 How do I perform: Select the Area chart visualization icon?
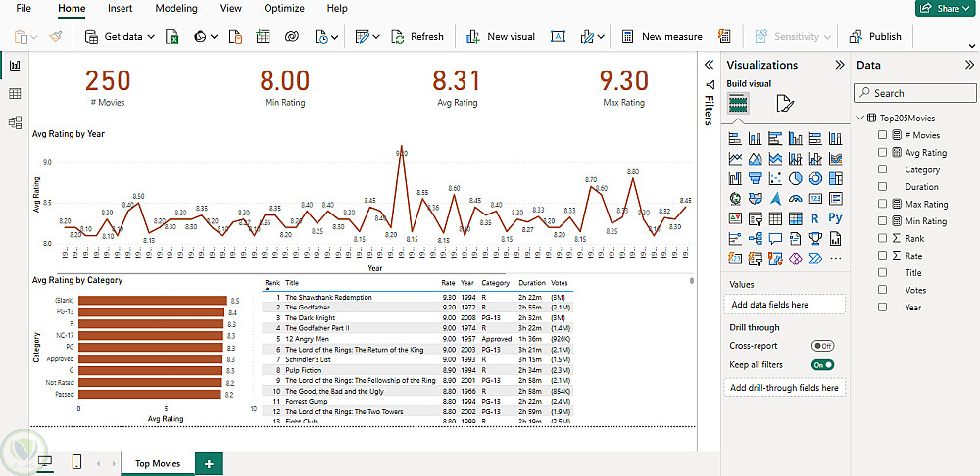(755, 159)
